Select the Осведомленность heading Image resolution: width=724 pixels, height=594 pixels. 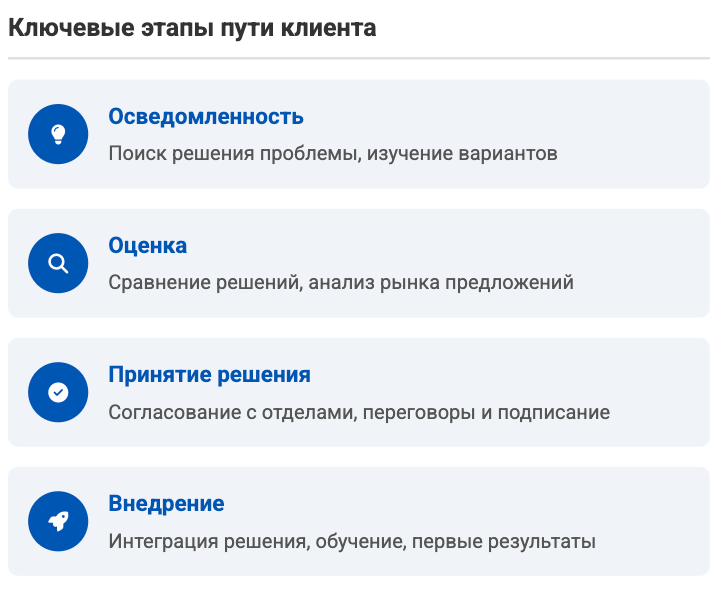(x=206, y=116)
